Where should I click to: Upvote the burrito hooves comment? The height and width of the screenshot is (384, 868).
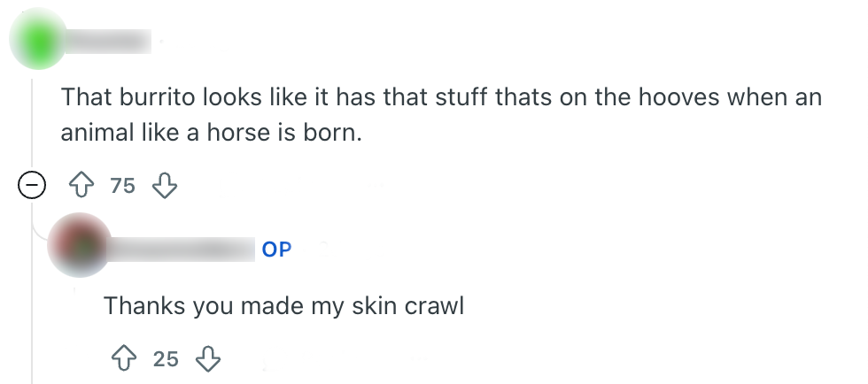click(81, 186)
